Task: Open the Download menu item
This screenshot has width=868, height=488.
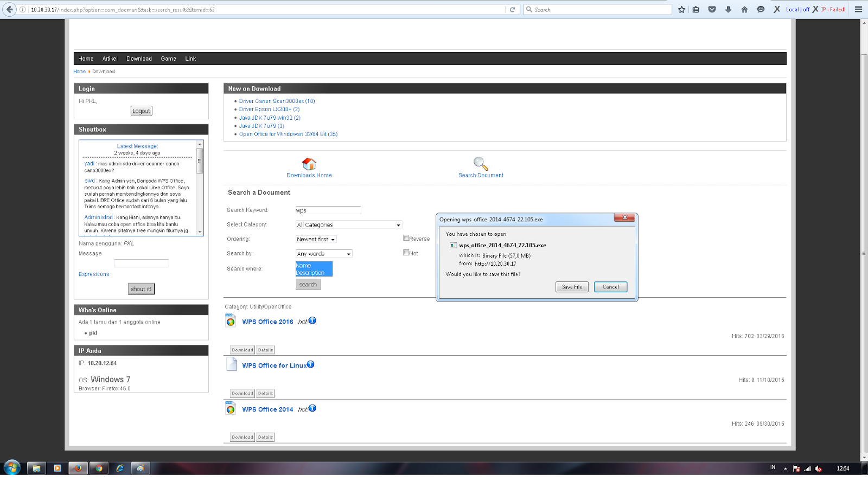Action: [x=139, y=59]
